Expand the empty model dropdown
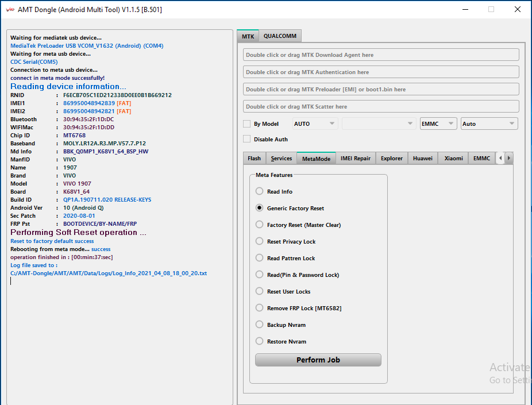The width and height of the screenshot is (532, 405). [x=379, y=124]
